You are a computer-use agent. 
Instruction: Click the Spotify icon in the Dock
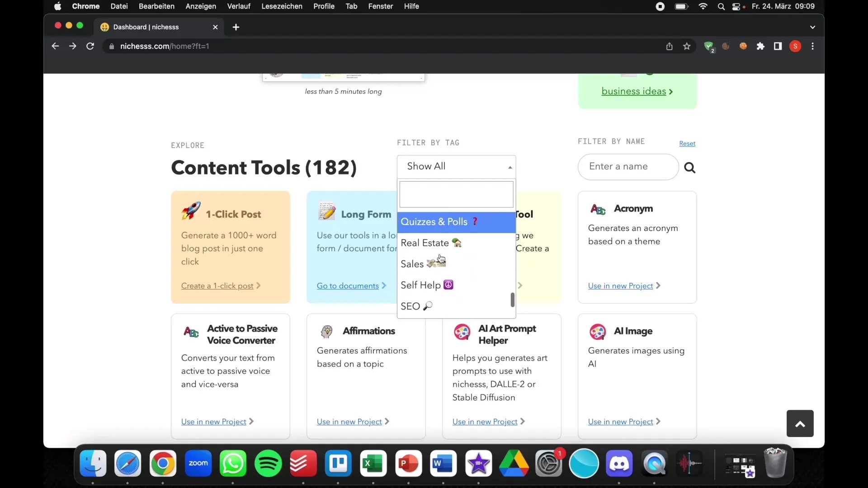click(268, 464)
